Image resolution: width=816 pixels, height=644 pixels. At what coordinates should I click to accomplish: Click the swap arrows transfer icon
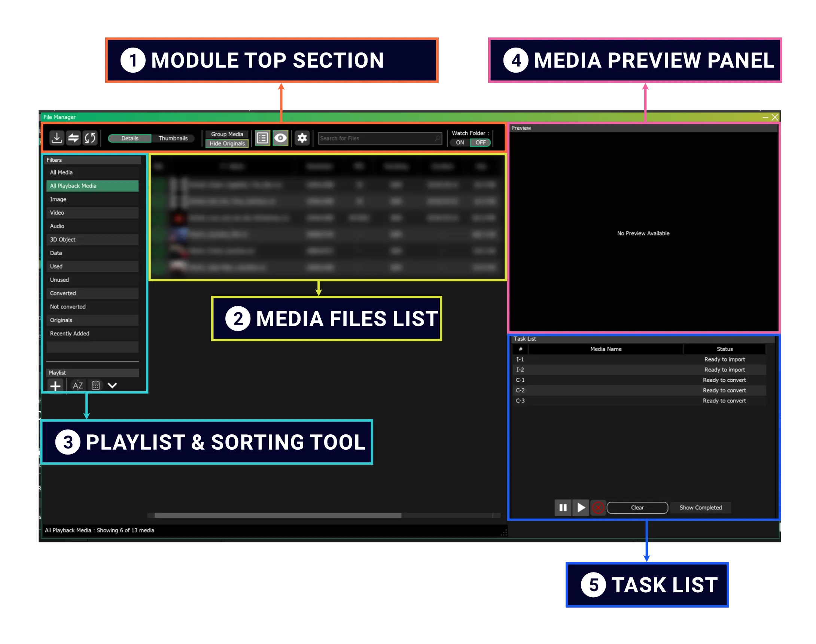click(x=73, y=138)
